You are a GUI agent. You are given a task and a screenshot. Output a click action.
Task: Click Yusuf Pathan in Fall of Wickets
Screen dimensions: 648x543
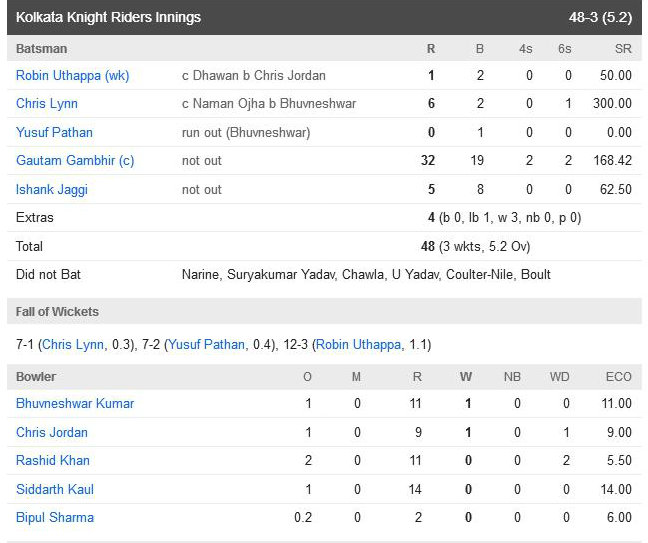point(206,344)
